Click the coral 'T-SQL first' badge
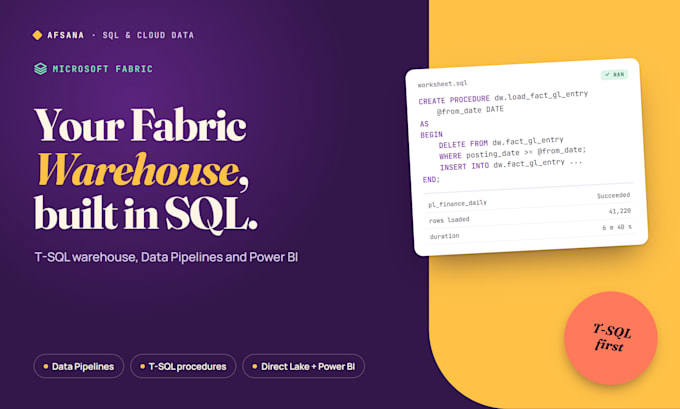 coord(611,338)
